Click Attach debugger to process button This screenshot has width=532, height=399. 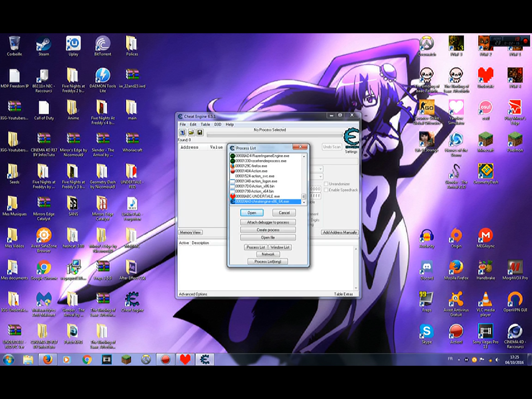268,222
